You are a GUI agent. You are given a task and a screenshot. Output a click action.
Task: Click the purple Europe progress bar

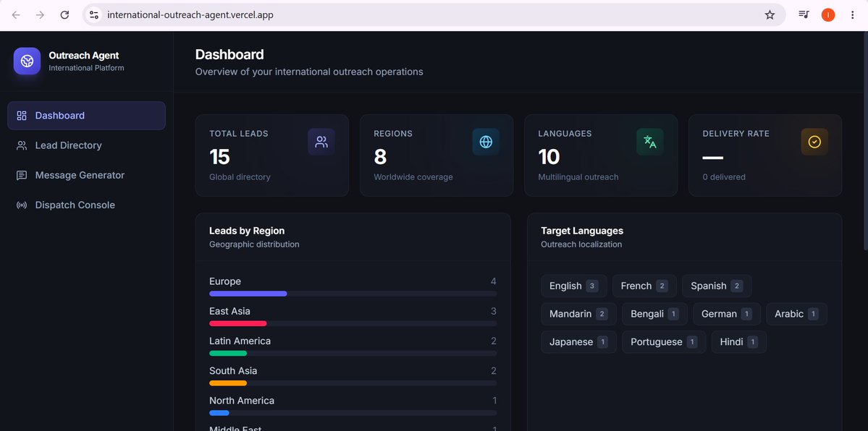click(x=248, y=294)
